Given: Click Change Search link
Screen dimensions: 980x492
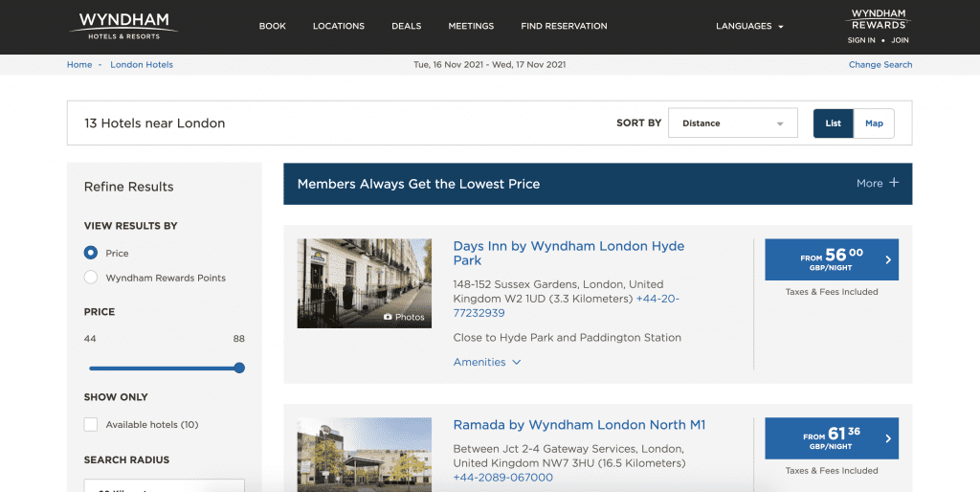Looking at the screenshot, I should point(880,64).
